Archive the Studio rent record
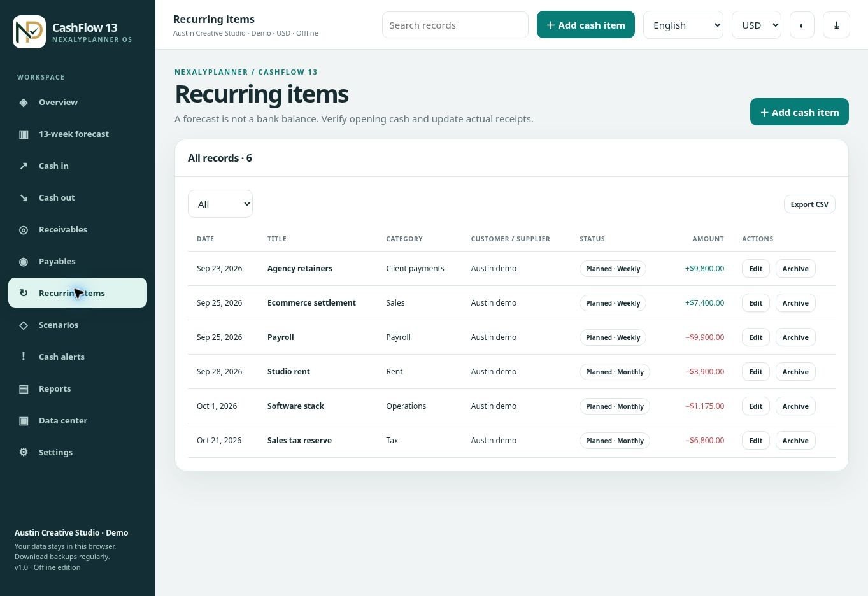Image resolution: width=868 pixels, height=596 pixels. 795,372
